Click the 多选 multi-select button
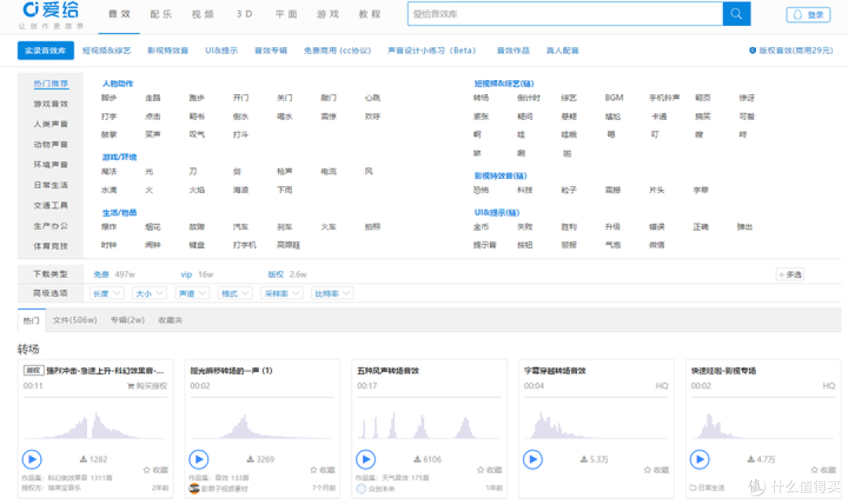 [x=790, y=275]
